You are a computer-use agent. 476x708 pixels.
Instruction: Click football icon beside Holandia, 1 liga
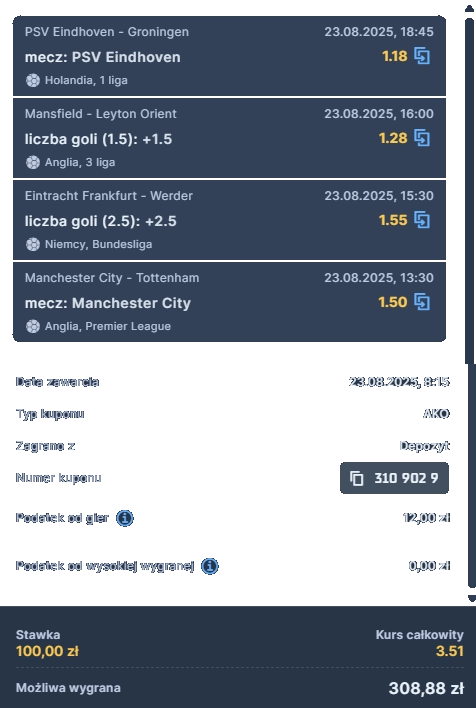33,80
